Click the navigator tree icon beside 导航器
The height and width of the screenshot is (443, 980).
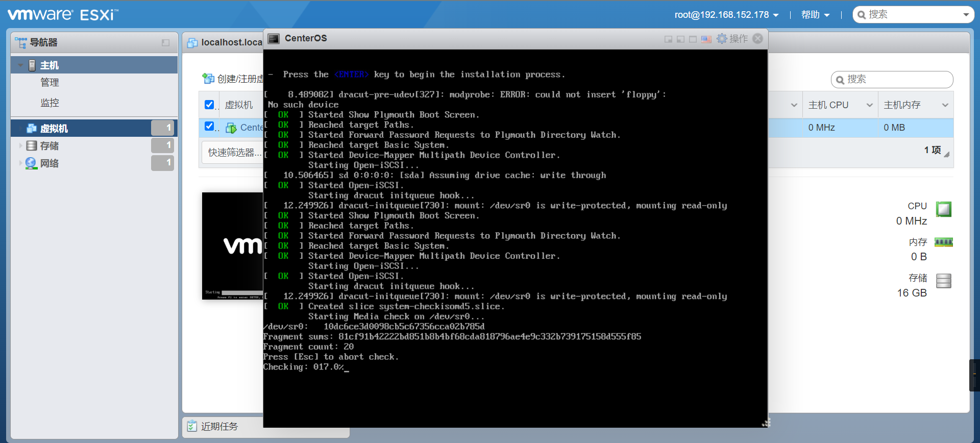[21, 43]
